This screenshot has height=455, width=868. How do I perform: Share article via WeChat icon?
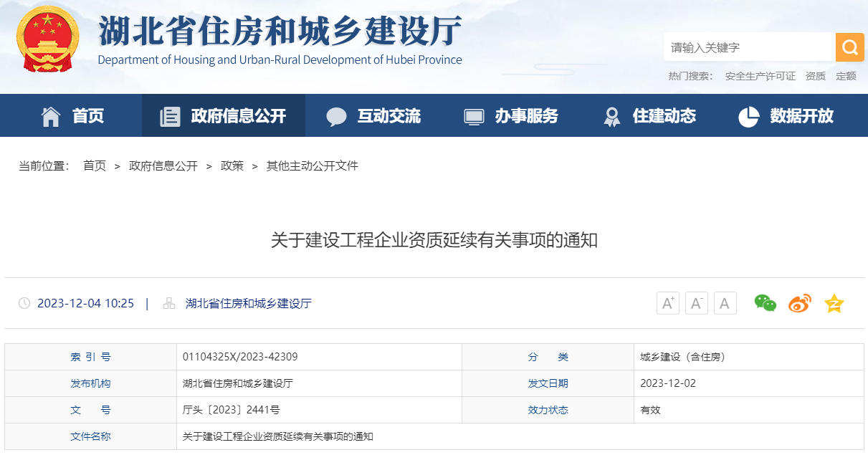pyautogui.click(x=766, y=303)
